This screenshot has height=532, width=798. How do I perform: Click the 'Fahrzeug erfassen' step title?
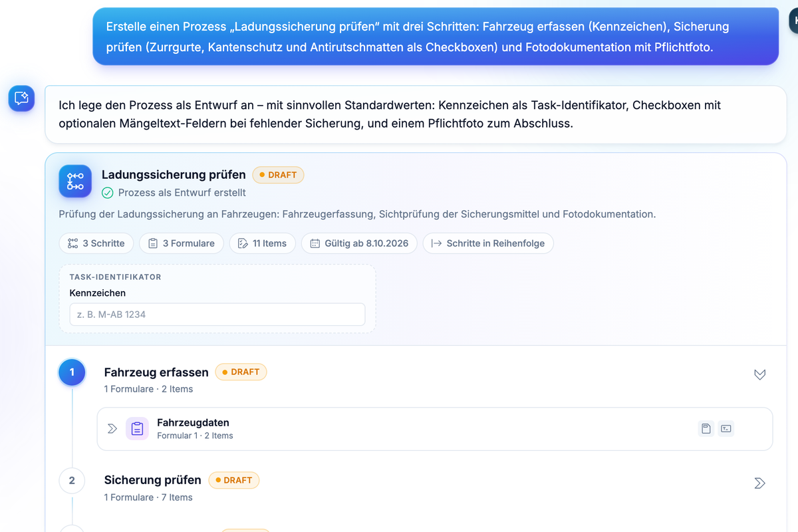(156, 372)
